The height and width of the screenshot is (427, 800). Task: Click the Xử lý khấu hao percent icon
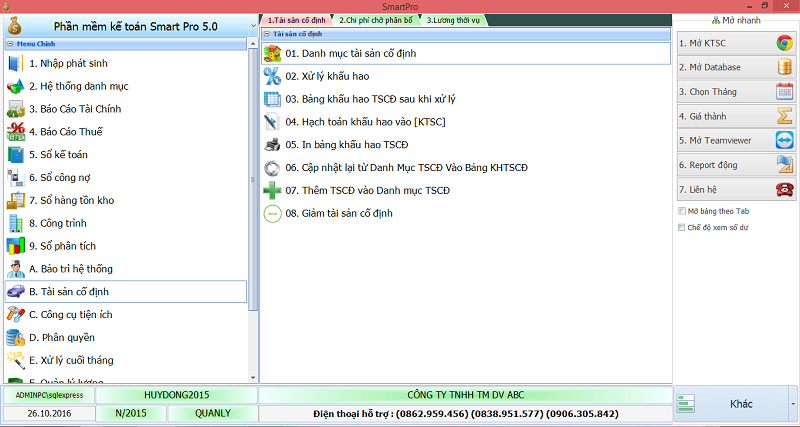point(272,77)
